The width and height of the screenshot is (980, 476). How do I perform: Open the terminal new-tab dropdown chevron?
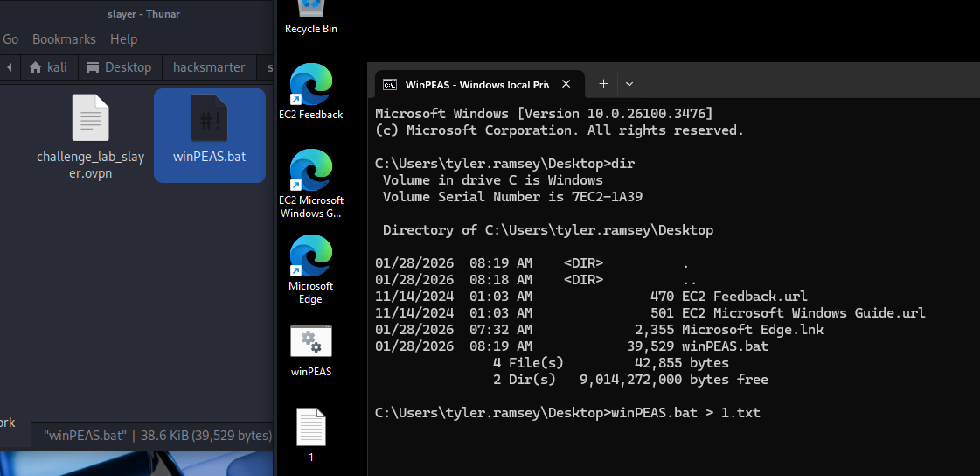(629, 84)
